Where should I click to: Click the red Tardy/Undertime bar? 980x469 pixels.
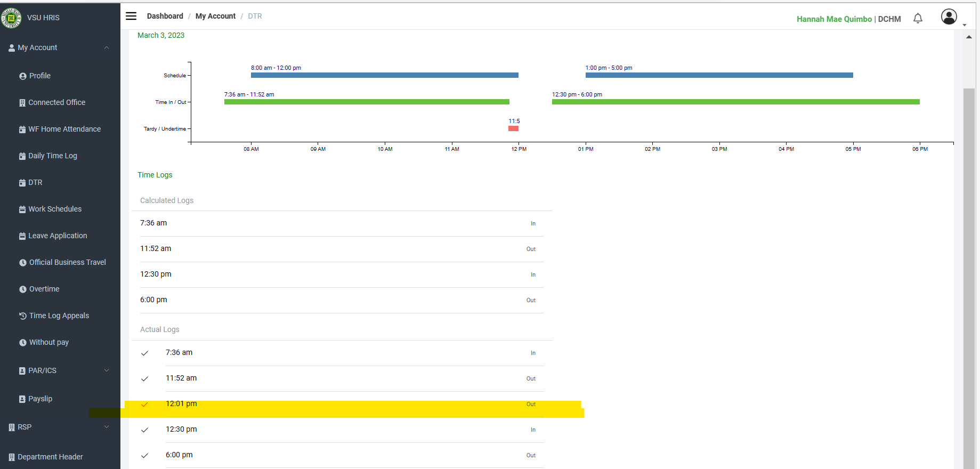[513, 128]
